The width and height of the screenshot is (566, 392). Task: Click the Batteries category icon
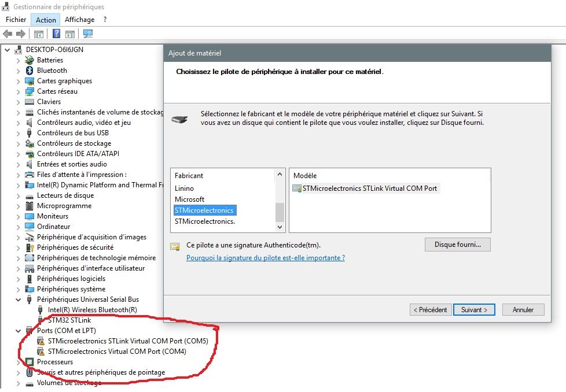30,60
